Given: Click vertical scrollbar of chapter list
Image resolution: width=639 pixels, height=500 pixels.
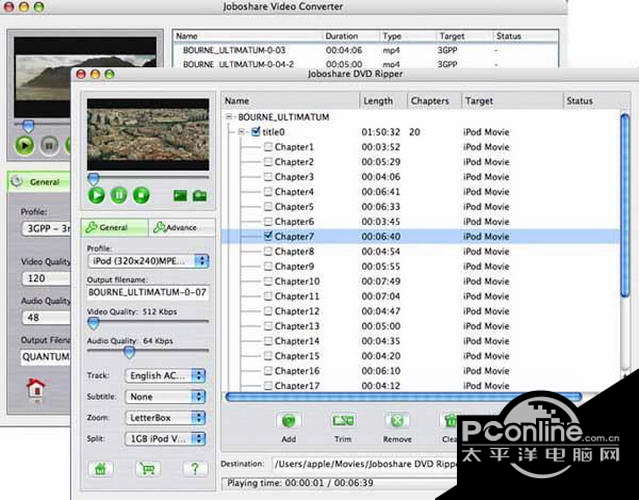Looking at the screenshot, I should tap(625, 206).
